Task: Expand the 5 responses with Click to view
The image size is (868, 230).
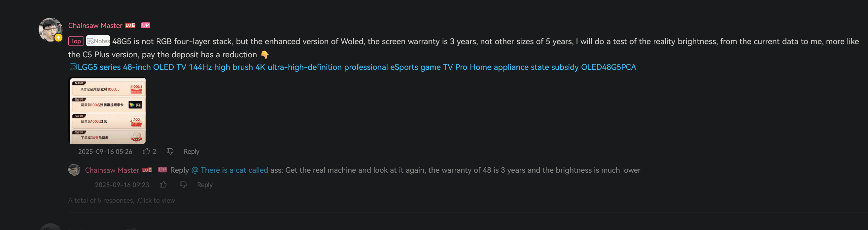Action: [x=122, y=200]
